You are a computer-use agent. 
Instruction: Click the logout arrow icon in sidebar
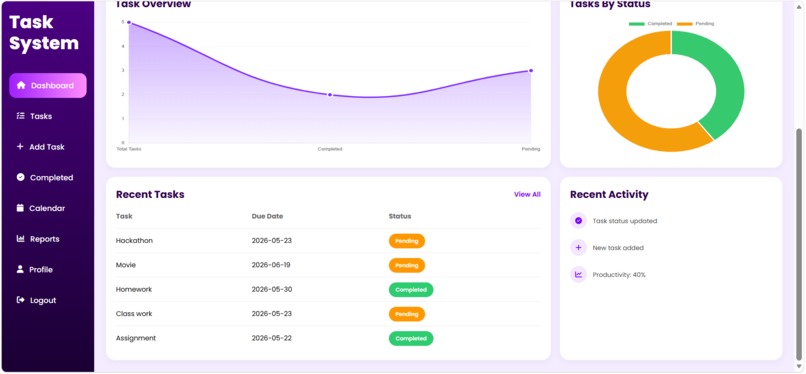[21, 300]
